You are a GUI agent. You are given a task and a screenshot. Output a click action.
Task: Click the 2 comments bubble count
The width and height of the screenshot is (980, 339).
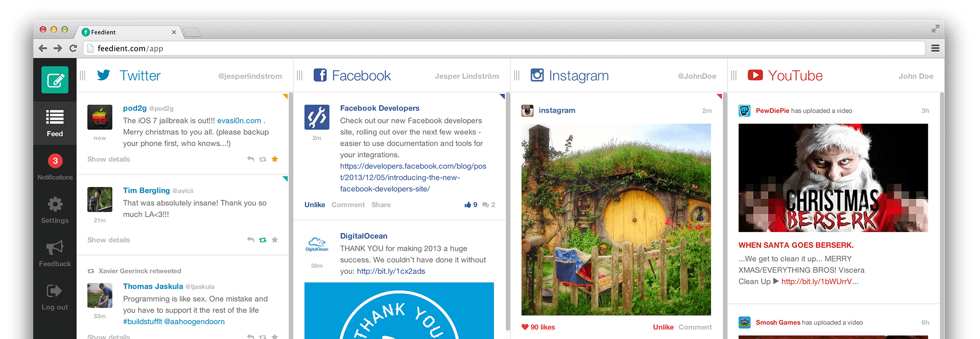point(489,205)
